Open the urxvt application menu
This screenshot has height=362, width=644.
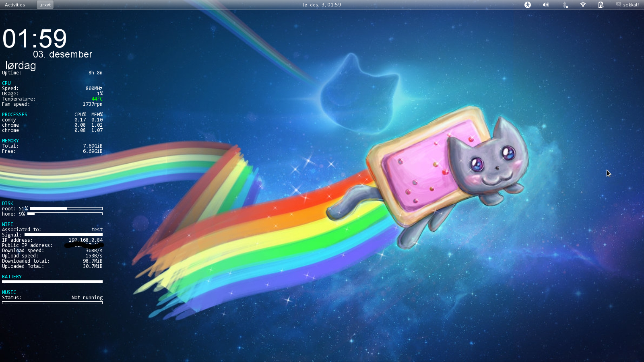[x=45, y=5]
